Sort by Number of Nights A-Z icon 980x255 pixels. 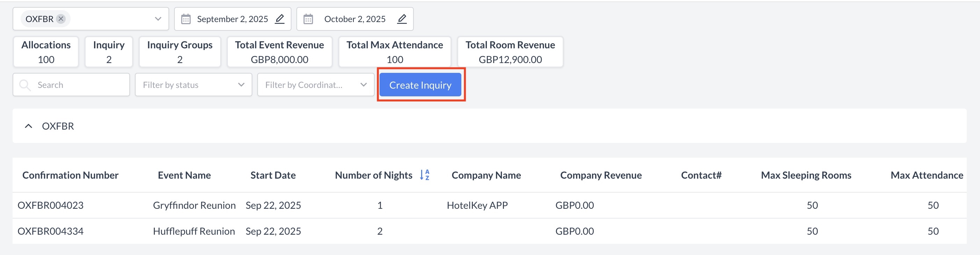[x=425, y=175]
